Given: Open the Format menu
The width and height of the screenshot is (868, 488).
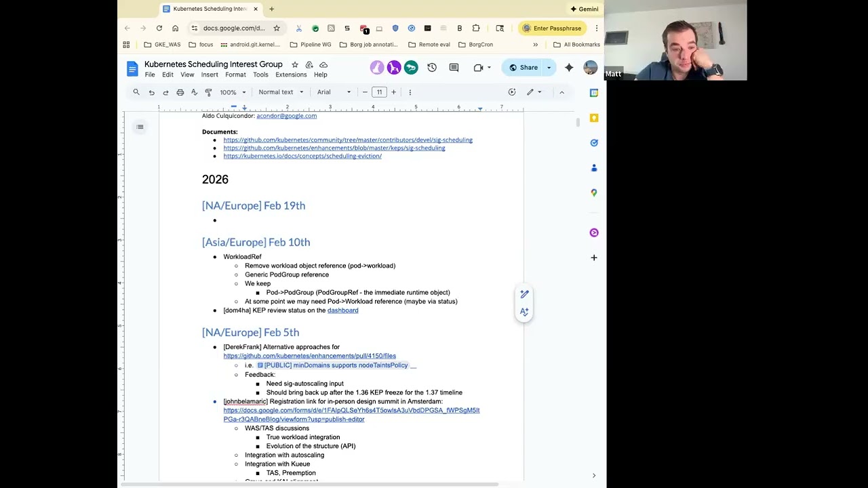Looking at the screenshot, I should [235, 75].
